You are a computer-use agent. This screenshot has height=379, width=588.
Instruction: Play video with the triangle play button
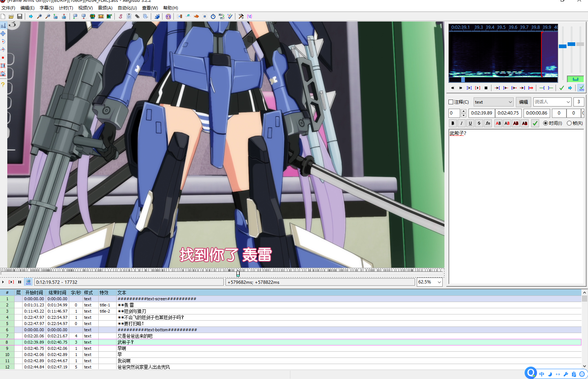(3, 282)
